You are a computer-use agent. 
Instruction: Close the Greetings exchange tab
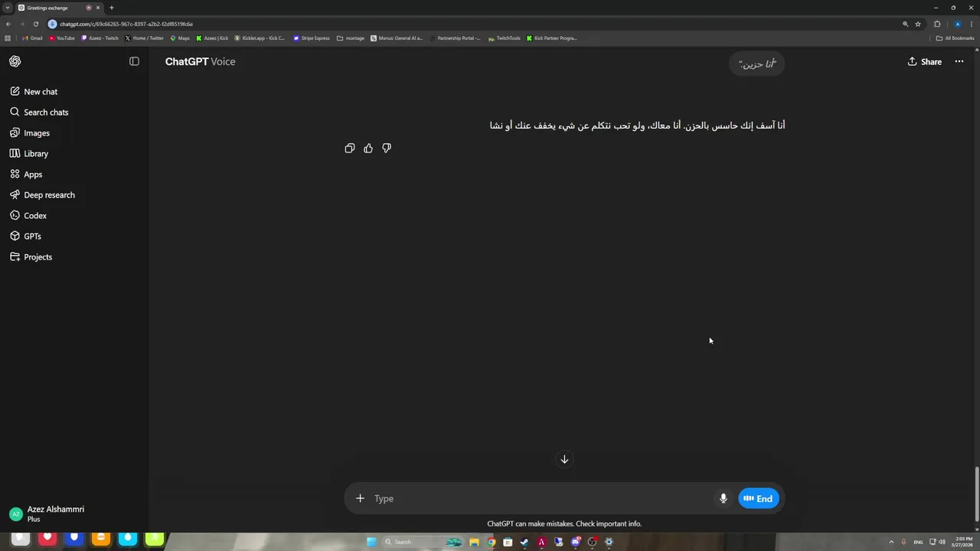98,8
